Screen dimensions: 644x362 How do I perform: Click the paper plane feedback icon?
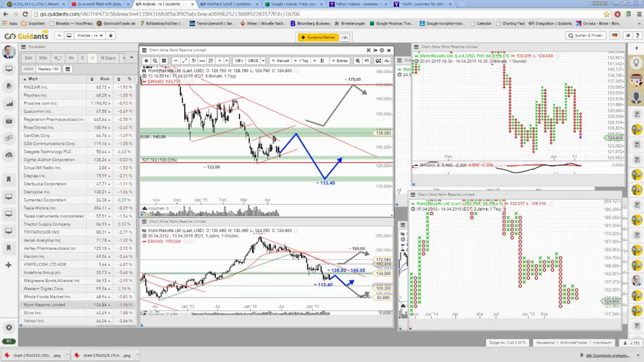tap(628, 35)
